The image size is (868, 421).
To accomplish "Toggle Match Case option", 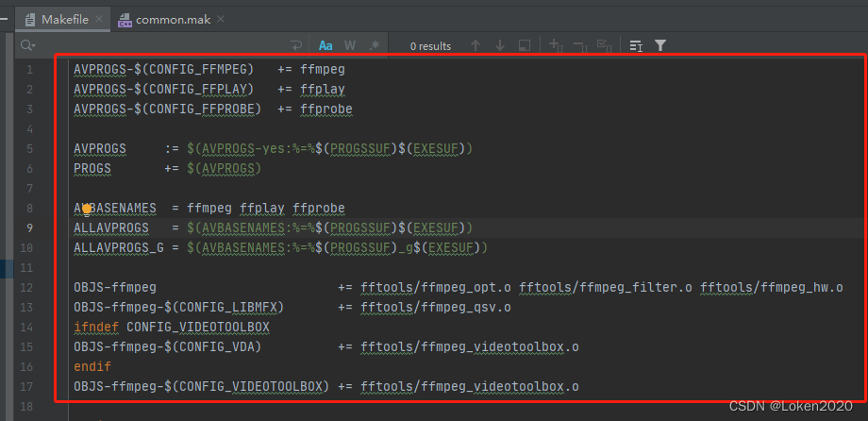I will pyautogui.click(x=326, y=46).
